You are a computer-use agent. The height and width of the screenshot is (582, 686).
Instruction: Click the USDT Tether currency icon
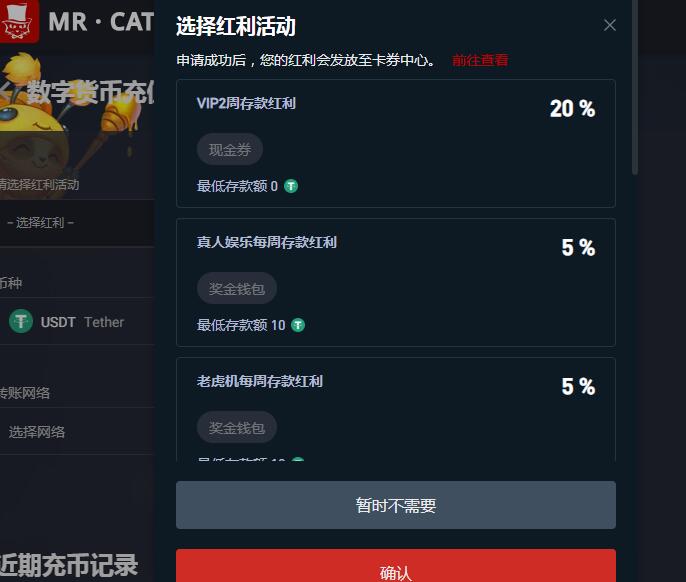pyautogui.click(x=21, y=321)
